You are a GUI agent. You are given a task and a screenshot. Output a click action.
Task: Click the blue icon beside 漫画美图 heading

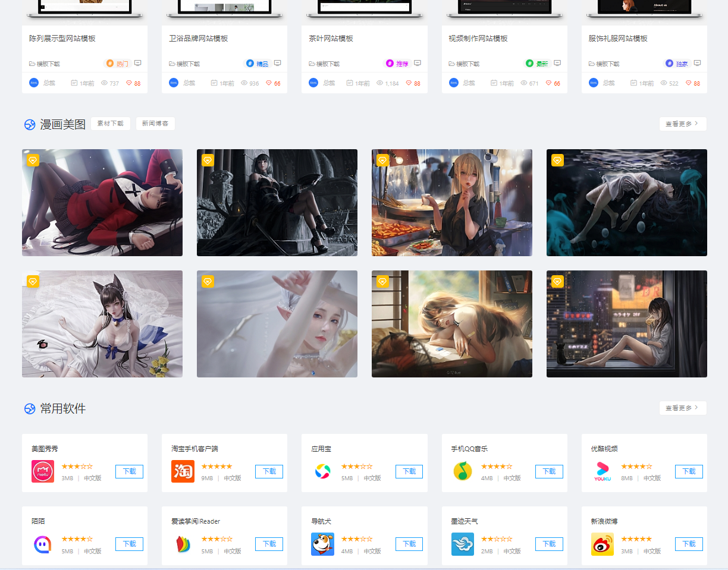30,124
